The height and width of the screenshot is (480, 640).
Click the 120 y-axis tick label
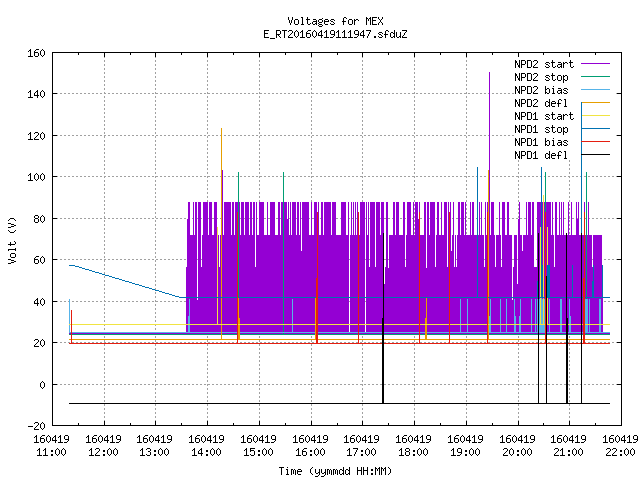coord(36,136)
